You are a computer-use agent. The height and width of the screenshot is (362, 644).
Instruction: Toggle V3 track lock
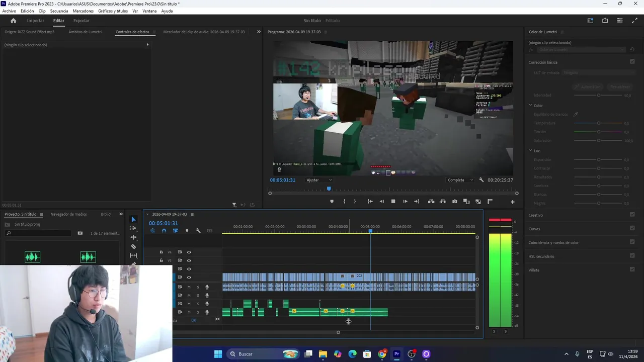point(161,260)
